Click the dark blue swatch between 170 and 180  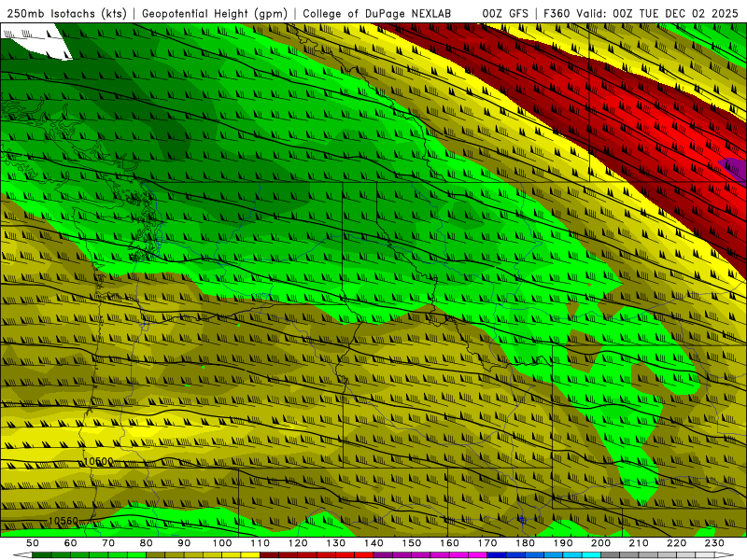click(x=497, y=555)
